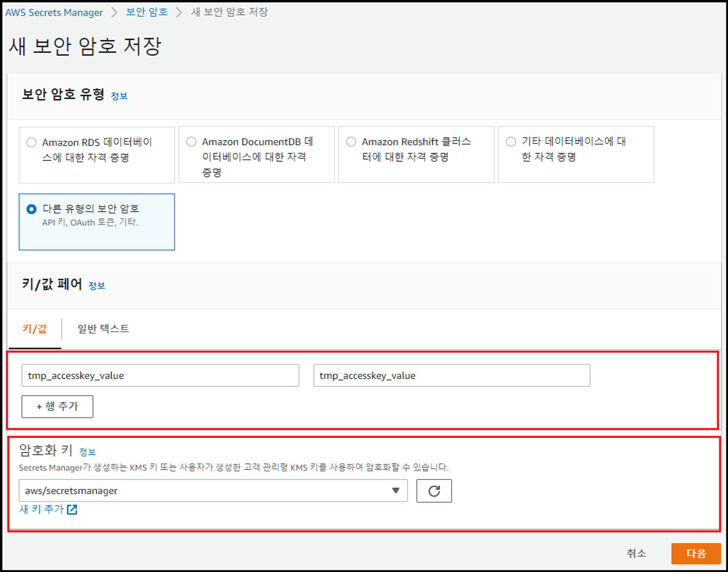The height and width of the screenshot is (572, 728).
Task: Focus the key name input field
Action: pyautogui.click(x=160, y=375)
